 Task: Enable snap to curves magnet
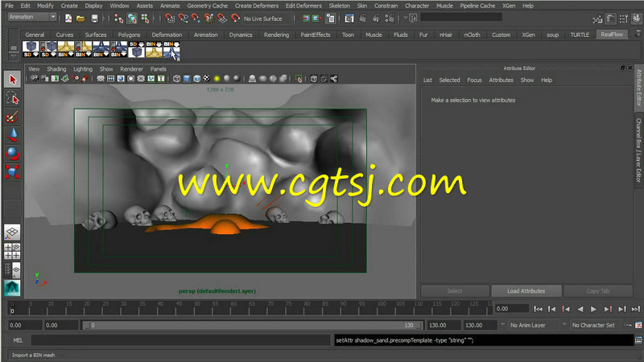click(183, 19)
